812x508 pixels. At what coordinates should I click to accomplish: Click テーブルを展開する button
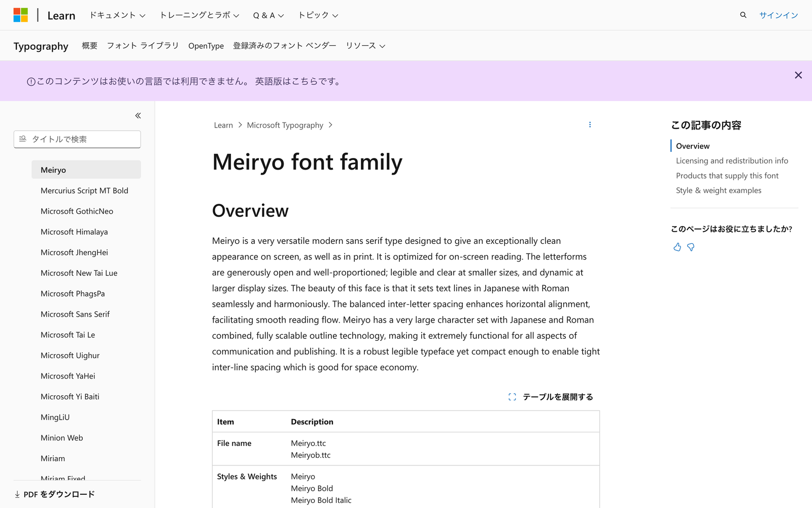coord(551,397)
